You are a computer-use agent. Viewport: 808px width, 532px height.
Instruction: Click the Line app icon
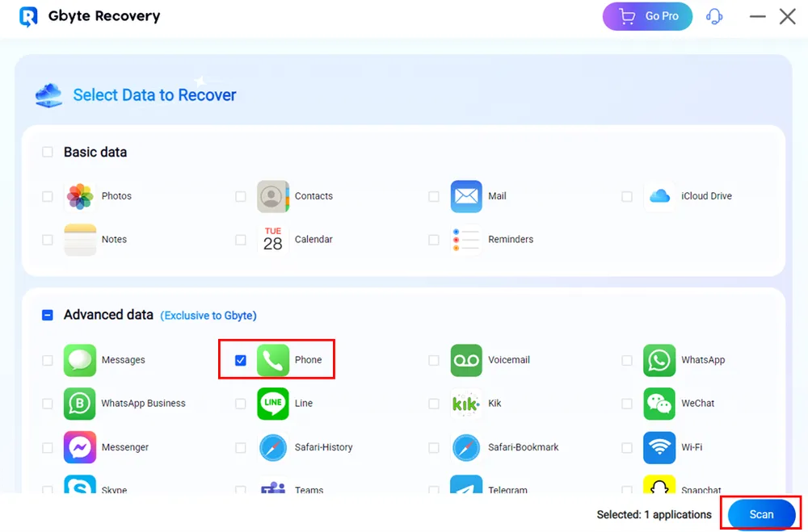tap(273, 404)
